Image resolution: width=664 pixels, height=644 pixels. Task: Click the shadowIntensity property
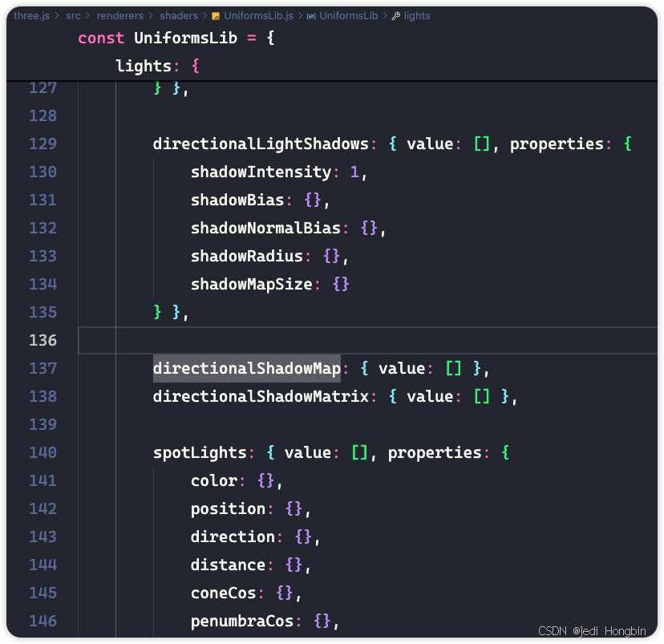coord(261,172)
